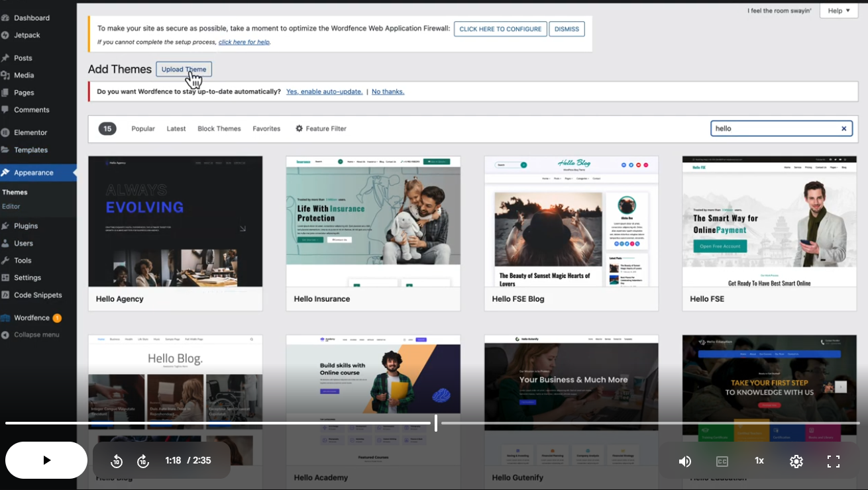Open the Media library menu

[x=24, y=75]
